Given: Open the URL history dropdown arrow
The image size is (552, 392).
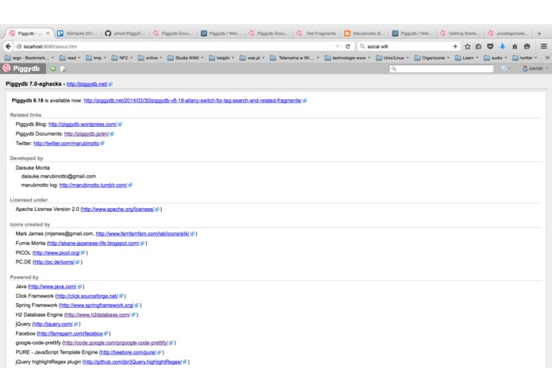Looking at the screenshot, I should coord(338,46).
